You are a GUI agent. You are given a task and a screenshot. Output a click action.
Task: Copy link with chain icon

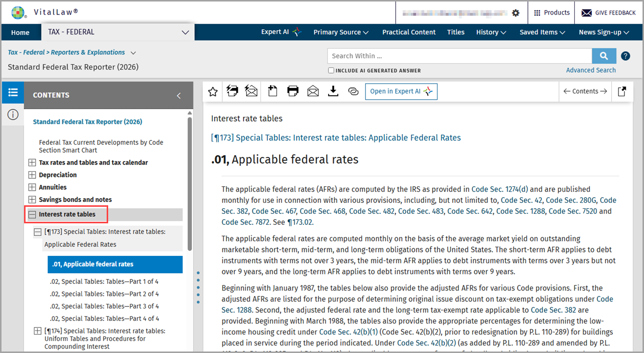353,92
